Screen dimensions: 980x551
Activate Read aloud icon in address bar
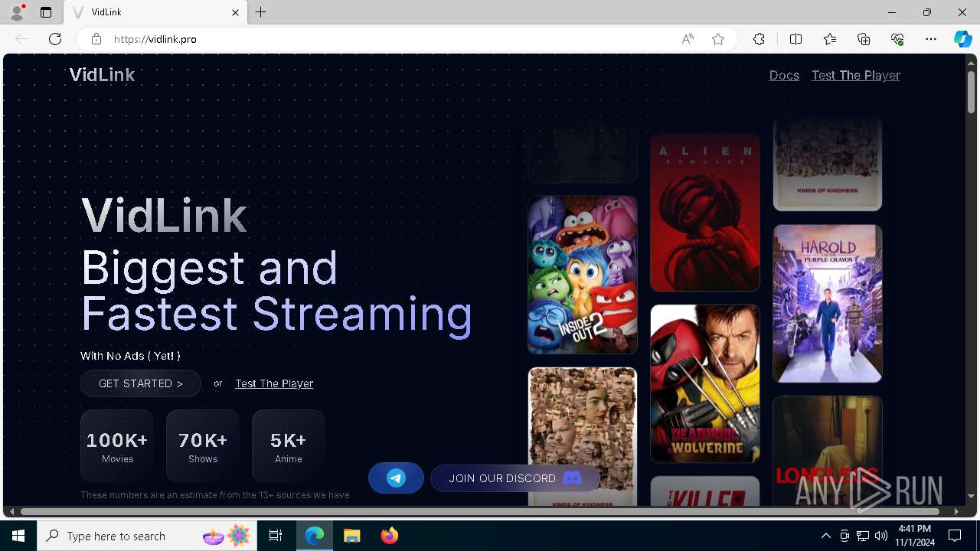pyautogui.click(x=688, y=39)
